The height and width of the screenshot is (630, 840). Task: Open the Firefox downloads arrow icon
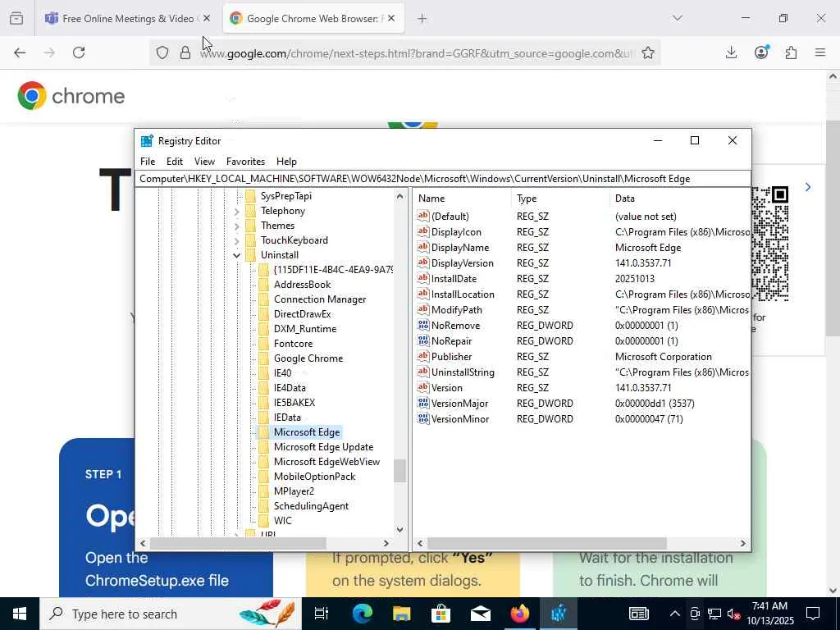[x=731, y=52]
